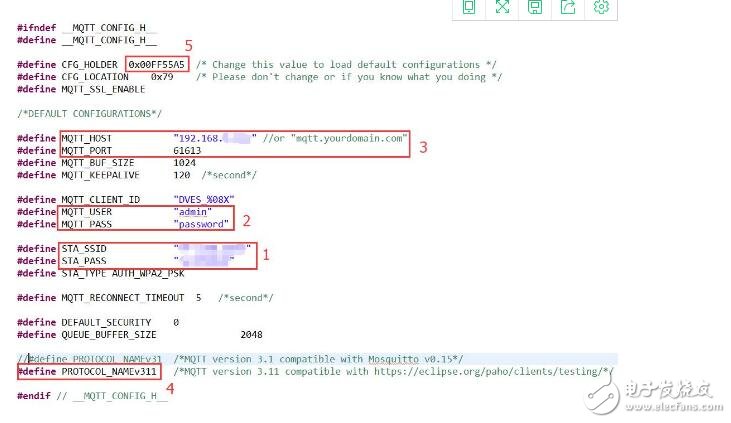This screenshot has height=423, width=731.
Task: Click the share arrow icon
Action: (x=568, y=8)
